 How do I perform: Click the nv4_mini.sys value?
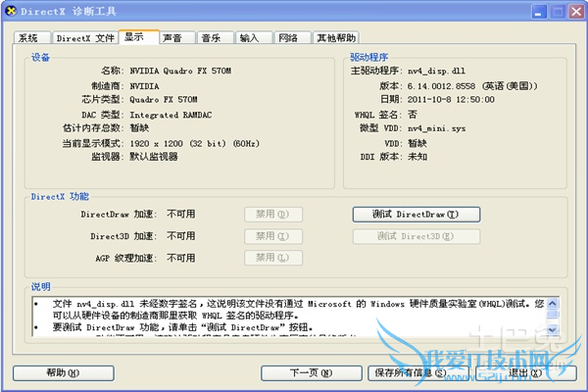437,128
